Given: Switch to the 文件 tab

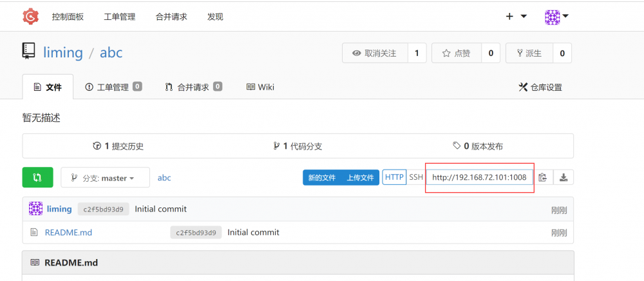Looking at the screenshot, I should point(48,87).
